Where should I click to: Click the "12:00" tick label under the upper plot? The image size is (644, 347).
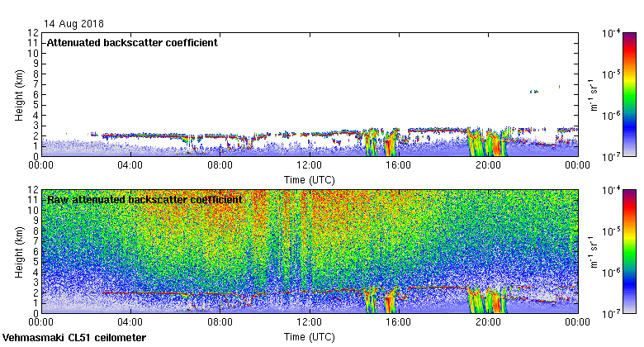tap(310, 165)
